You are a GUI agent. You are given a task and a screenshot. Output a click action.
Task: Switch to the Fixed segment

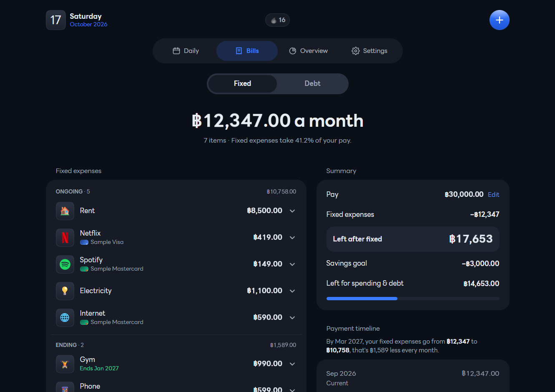pyautogui.click(x=242, y=84)
